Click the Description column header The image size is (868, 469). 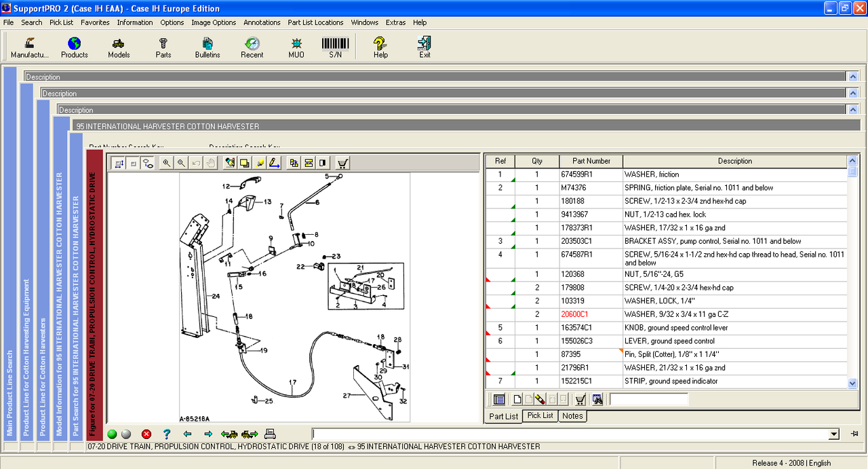click(x=735, y=161)
